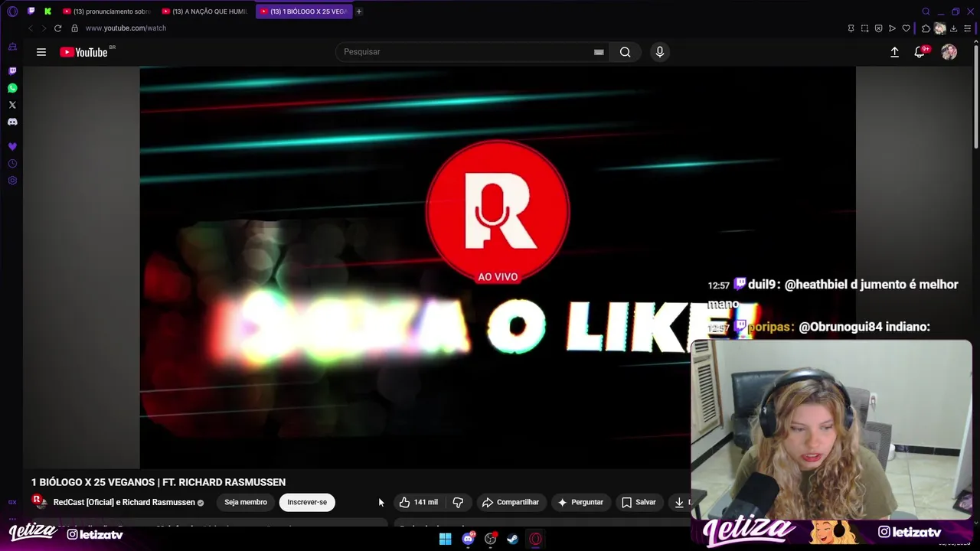Viewport: 980px width, 551px height.
Task: Open the Easy Setup sliders icon
Action: 968,28
